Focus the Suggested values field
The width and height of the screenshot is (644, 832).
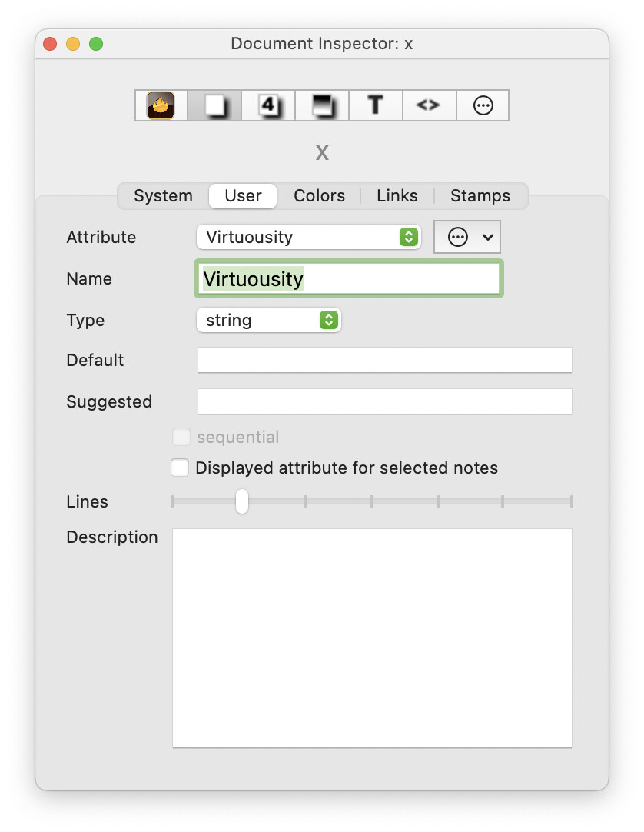pyautogui.click(x=384, y=401)
